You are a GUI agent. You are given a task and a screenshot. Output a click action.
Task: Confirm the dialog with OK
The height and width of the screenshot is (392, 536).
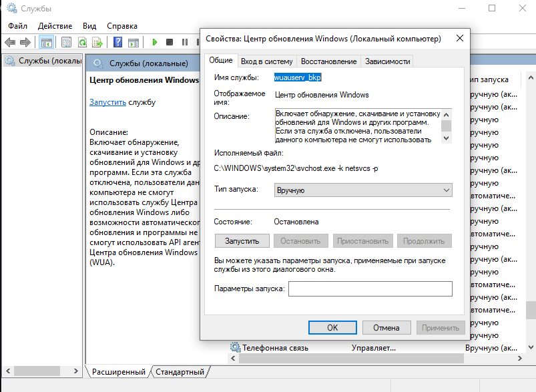pos(332,328)
